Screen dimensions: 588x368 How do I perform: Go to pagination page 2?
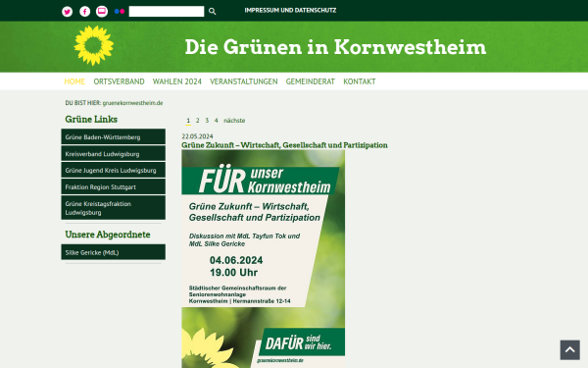point(198,121)
